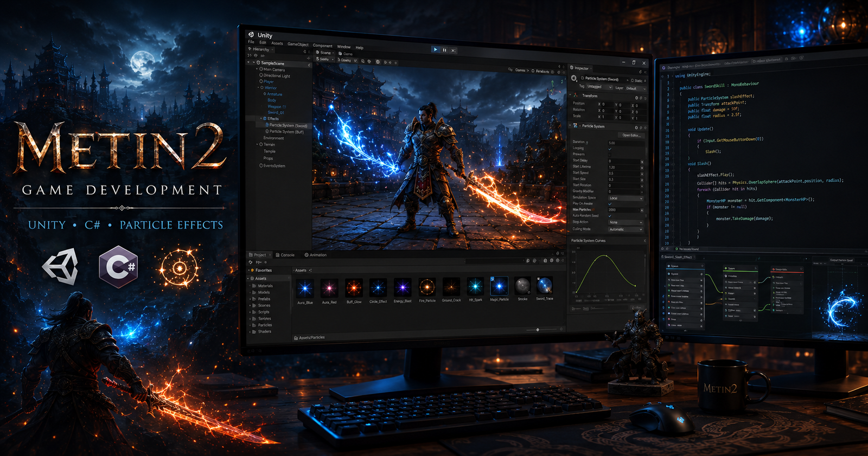
Task: Start Play mode with the play button
Action: coord(435,49)
